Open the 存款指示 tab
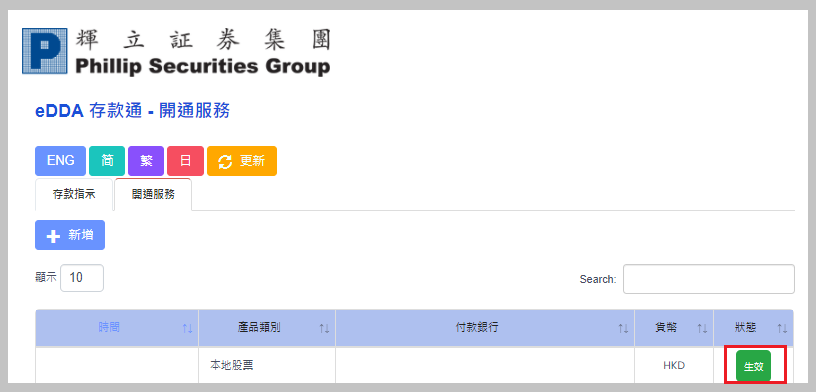The width and height of the screenshot is (816, 392). pos(74,195)
